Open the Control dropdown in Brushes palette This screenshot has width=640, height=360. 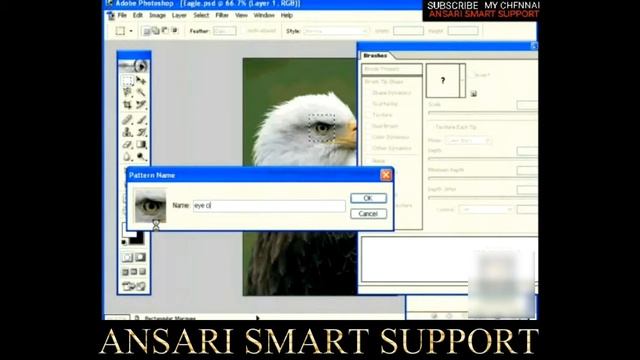click(486, 209)
